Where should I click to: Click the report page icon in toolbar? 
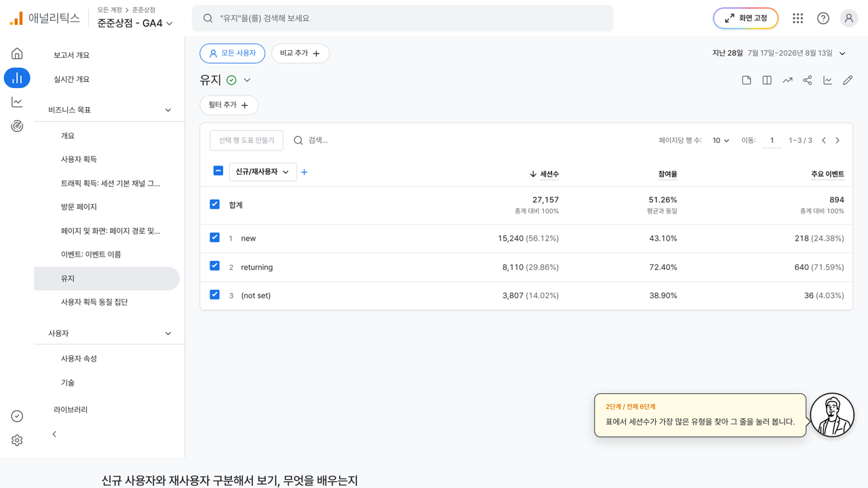pos(747,80)
